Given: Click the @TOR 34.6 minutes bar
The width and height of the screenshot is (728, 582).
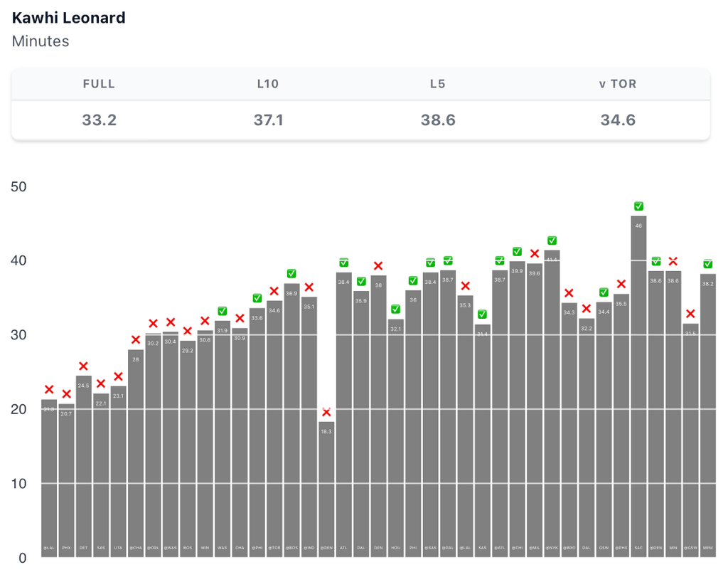Looking at the screenshot, I should (x=274, y=427).
